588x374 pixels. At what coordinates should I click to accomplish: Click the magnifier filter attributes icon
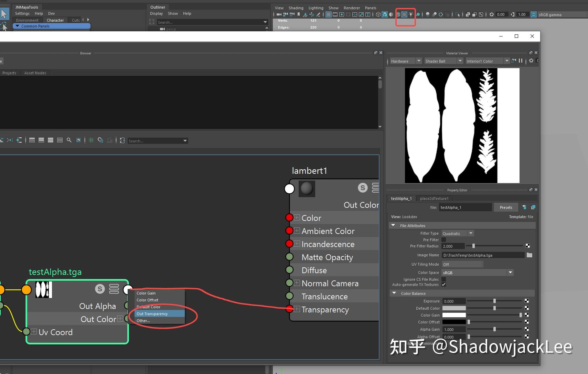[x=69, y=140]
